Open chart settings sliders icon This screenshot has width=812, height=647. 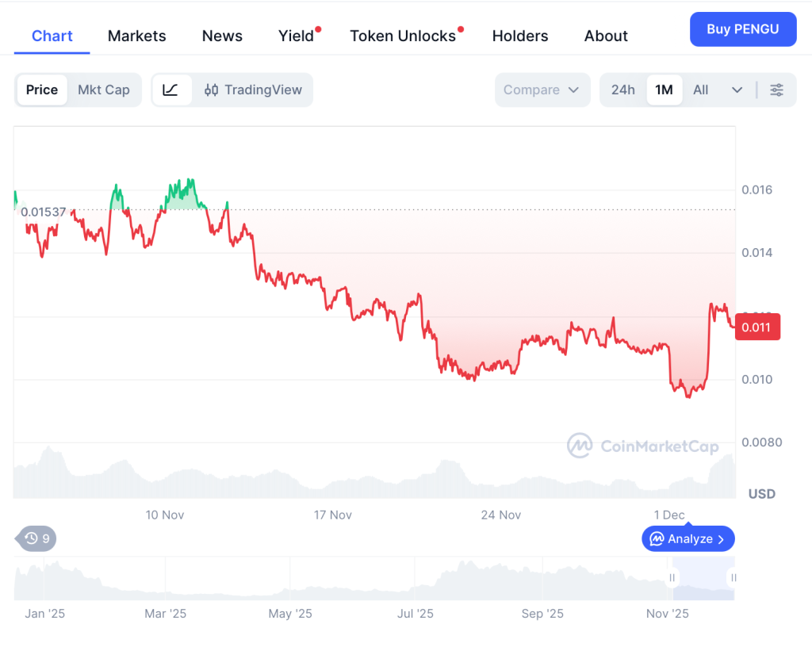776,90
